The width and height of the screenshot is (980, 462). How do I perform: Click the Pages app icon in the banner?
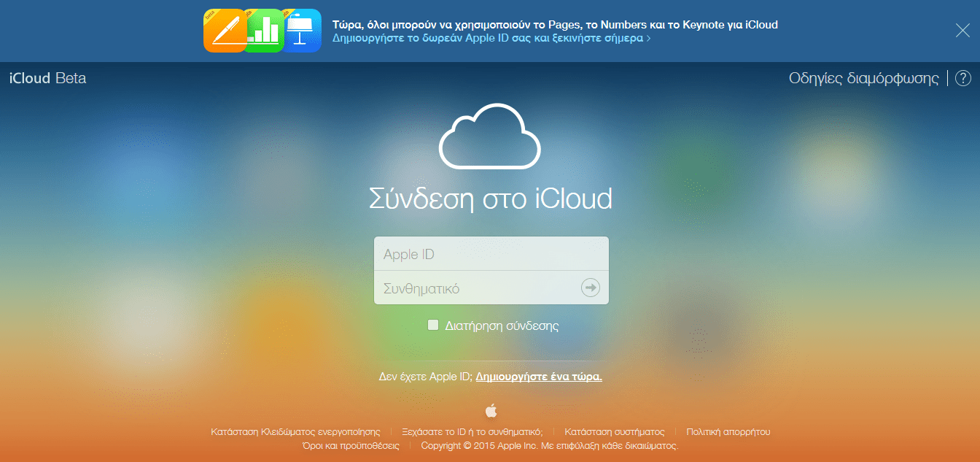(x=225, y=31)
